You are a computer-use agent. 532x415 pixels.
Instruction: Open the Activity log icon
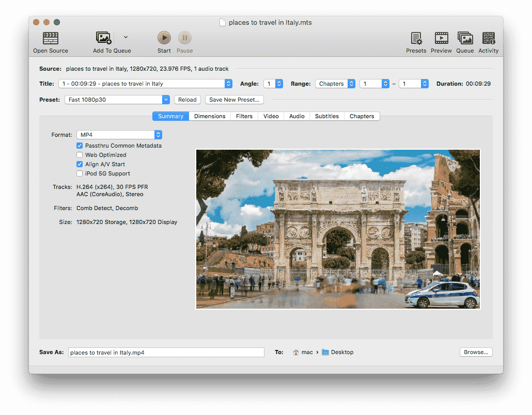pos(488,38)
